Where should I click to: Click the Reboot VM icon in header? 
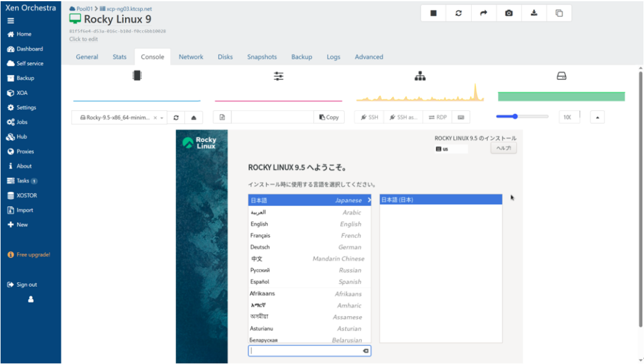click(458, 13)
